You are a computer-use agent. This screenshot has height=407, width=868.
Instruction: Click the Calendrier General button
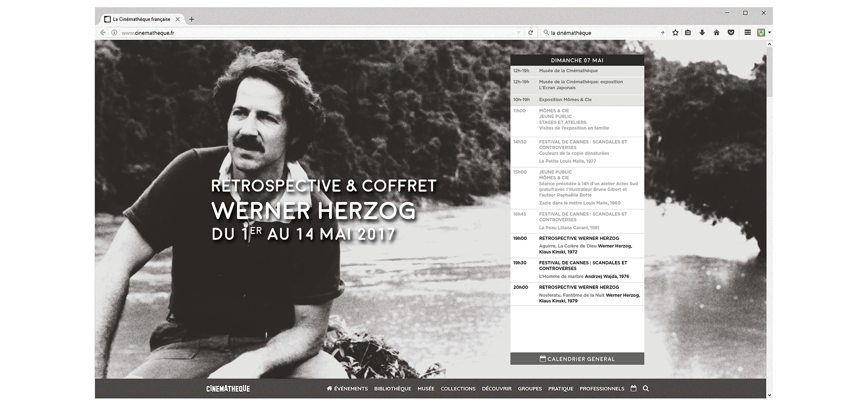(x=577, y=359)
